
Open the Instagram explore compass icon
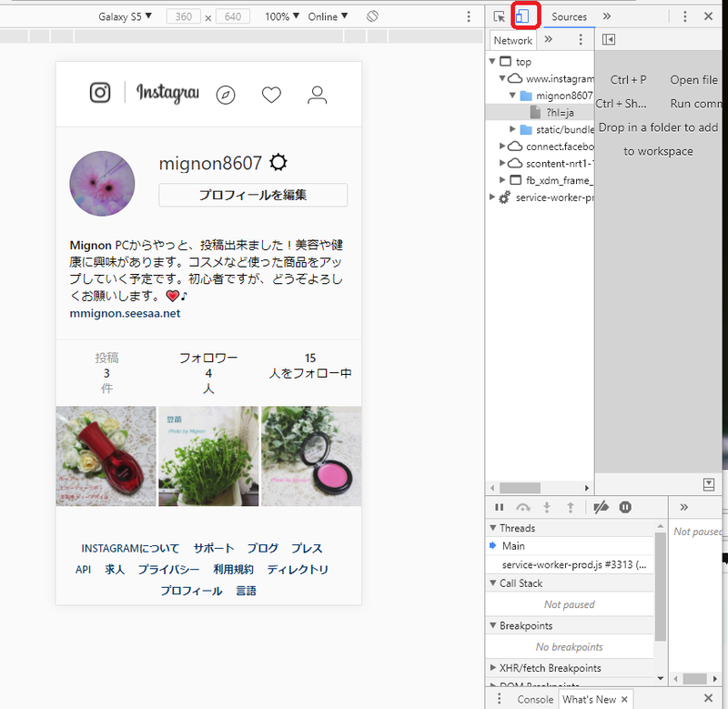pyautogui.click(x=226, y=95)
